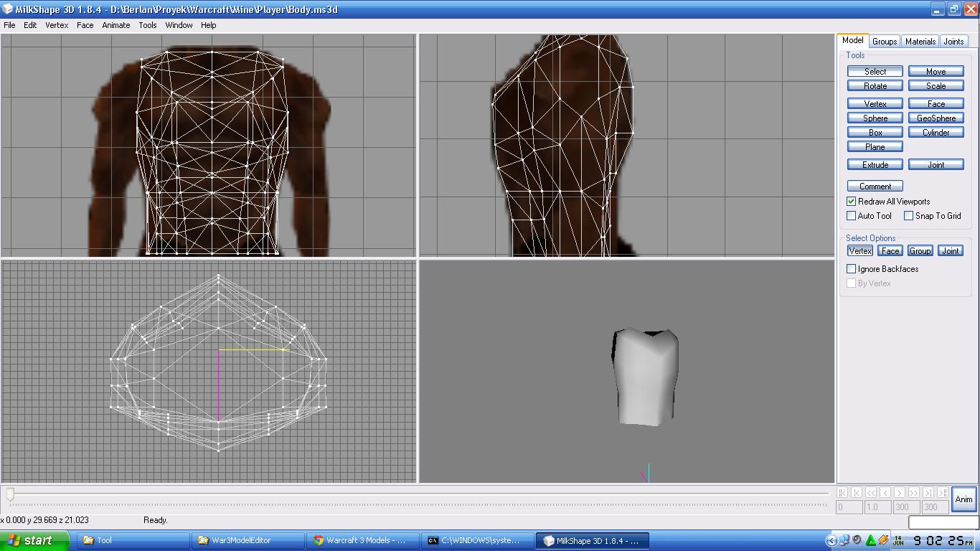This screenshot has width=980, height=551.
Task: Open the Window menu
Action: coord(179,25)
